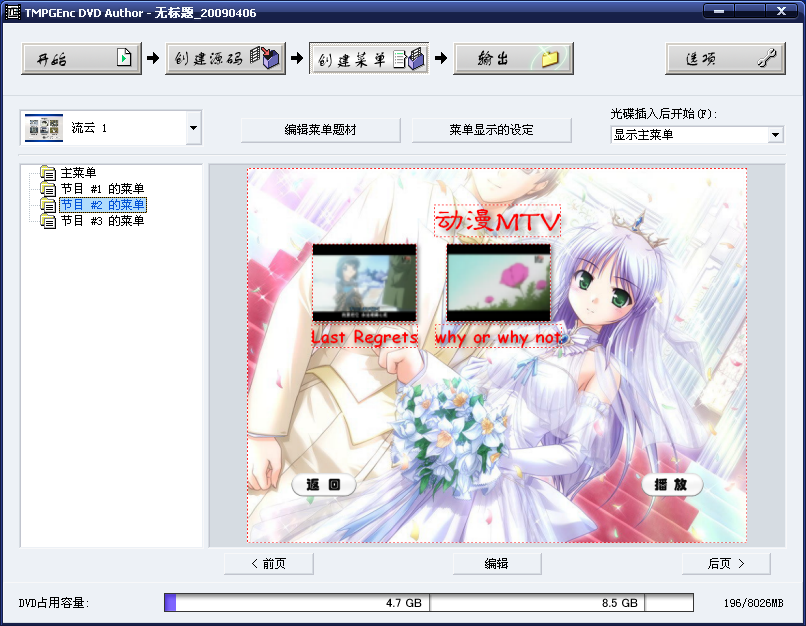Select 节目 #2 的菜单 tree item
Viewport: 806px width, 626px height.
pos(102,205)
